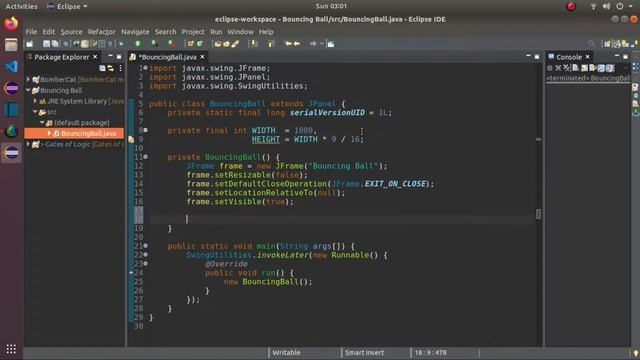Click the New file wizard toolbar icon
This screenshot has width=640, height=360.
tap(29, 44)
